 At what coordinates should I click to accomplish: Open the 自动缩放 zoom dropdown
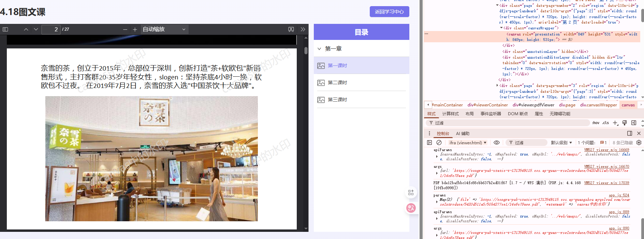coord(164,29)
